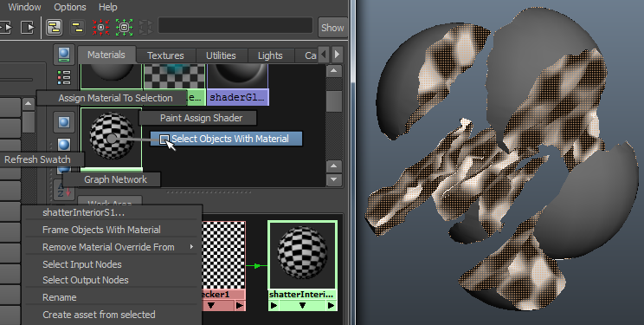Viewport: 644px width, 325px height.
Task: Choose Graph Network
Action: (112, 179)
